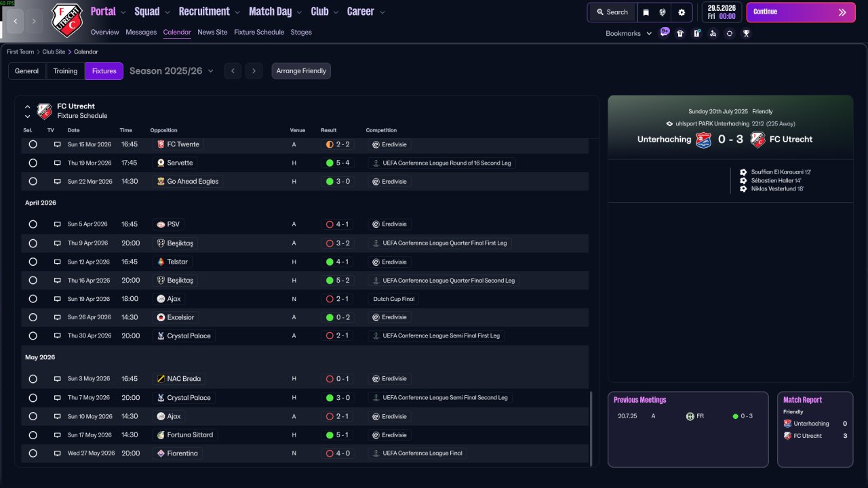Click the trophy icon in bookmarks row
The image size is (868, 488).
[x=746, y=33]
